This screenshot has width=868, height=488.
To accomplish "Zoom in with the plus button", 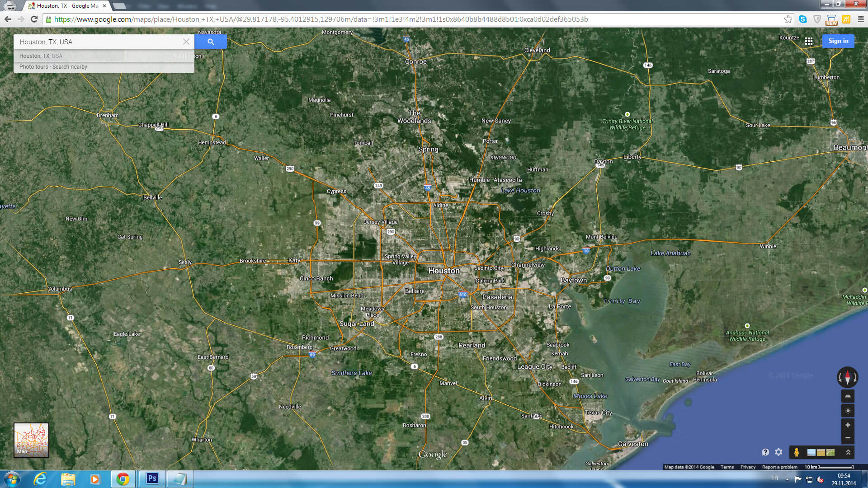I will click(x=848, y=425).
